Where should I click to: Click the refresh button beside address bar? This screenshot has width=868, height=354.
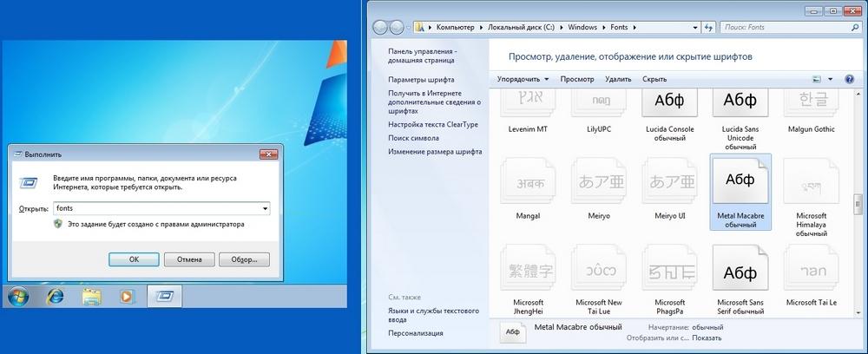(709, 27)
